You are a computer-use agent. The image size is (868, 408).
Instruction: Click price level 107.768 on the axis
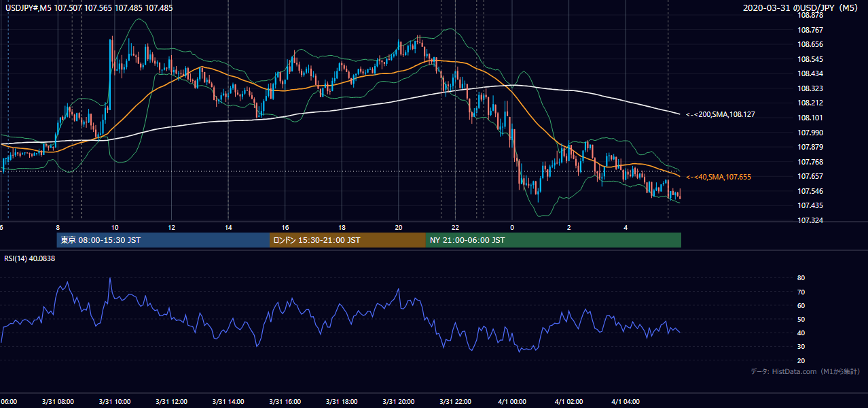point(810,162)
